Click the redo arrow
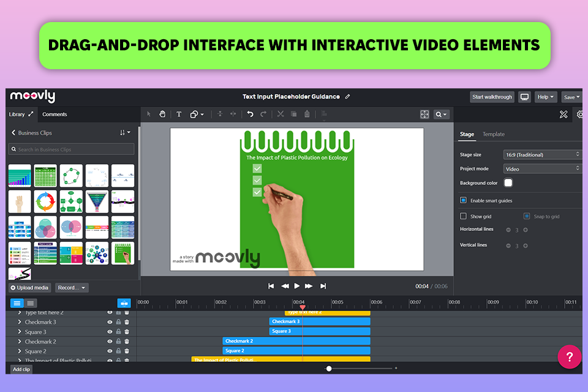This screenshot has width=588, height=392. [263, 114]
